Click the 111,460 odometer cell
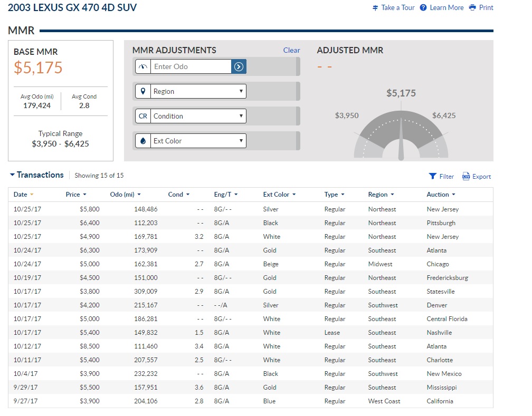 pyautogui.click(x=146, y=346)
